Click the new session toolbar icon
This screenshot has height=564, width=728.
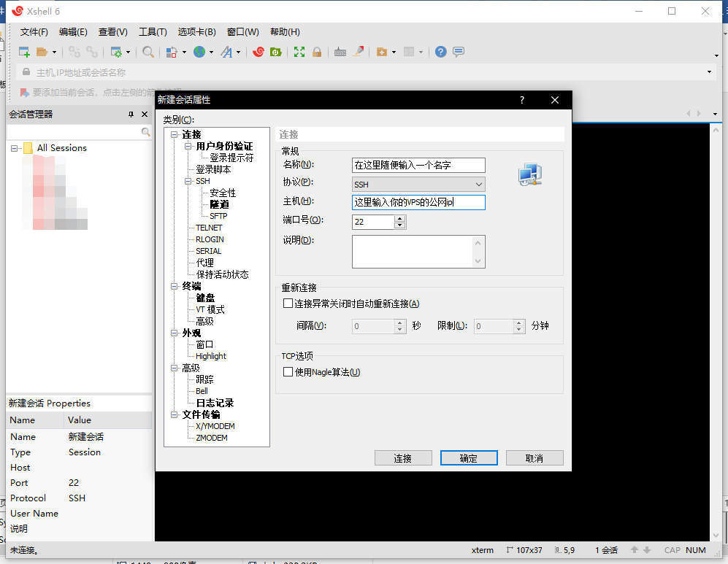coord(24,52)
